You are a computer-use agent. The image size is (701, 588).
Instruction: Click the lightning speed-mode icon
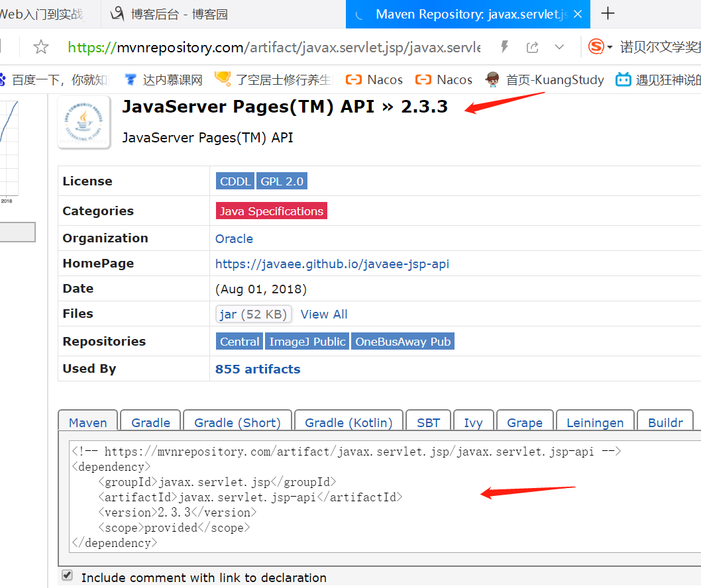505,46
